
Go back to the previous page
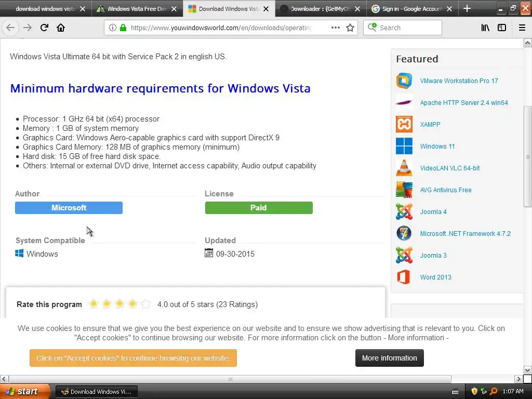click(10, 28)
